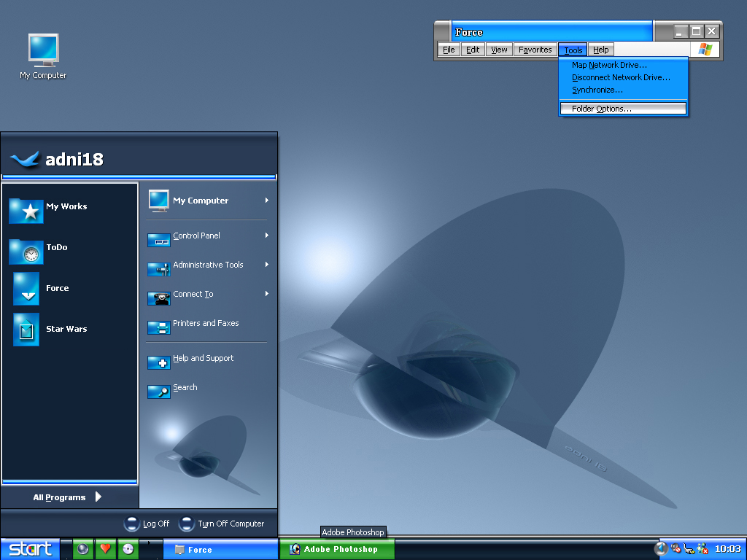Click the Administrative Tools icon
This screenshot has width=747, height=560.
point(158,269)
